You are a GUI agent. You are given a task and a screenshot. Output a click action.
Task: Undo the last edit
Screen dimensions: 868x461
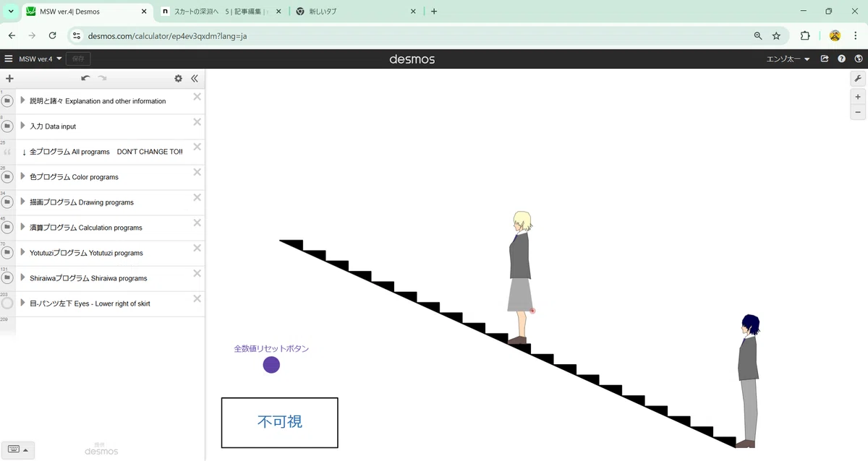(85, 79)
